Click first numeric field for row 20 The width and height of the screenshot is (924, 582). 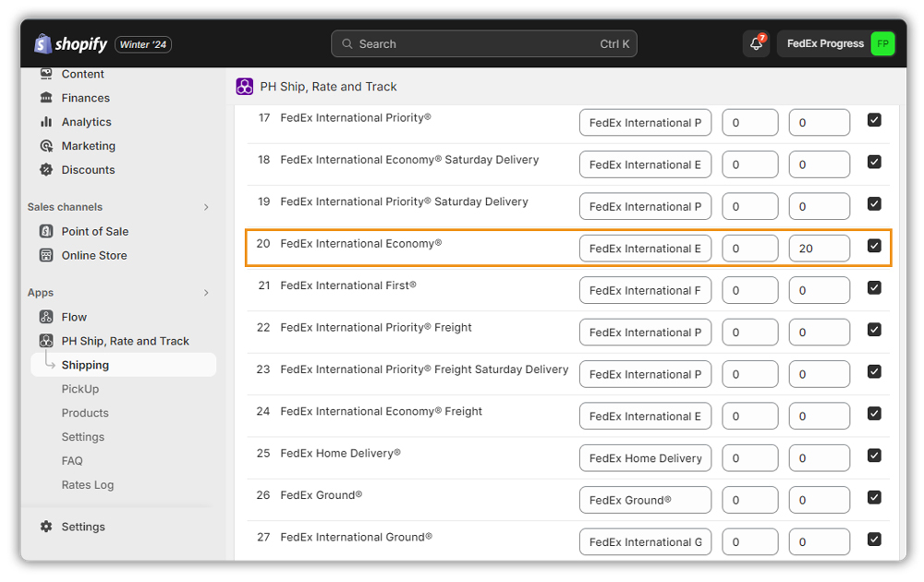point(750,249)
